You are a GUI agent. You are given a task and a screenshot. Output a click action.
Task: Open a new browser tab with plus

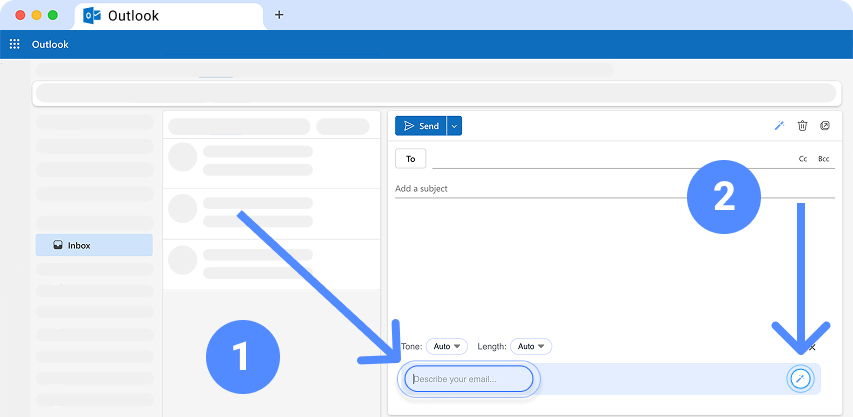click(279, 15)
